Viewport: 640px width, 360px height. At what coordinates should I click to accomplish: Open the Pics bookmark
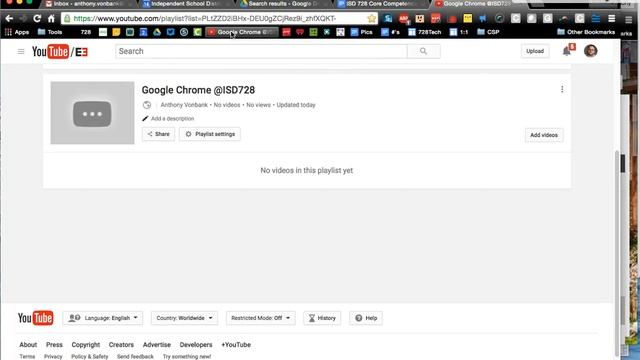(362, 32)
